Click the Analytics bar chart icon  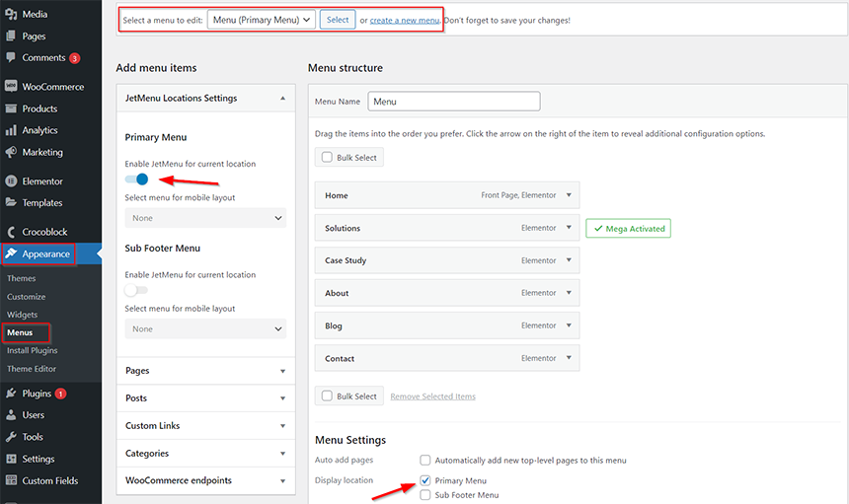(11, 130)
